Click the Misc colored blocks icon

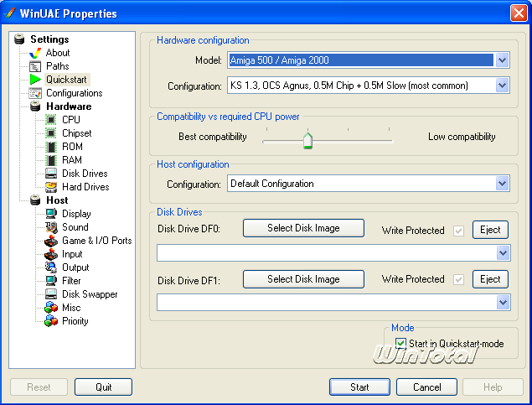pyautogui.click(x=51, y=308)
